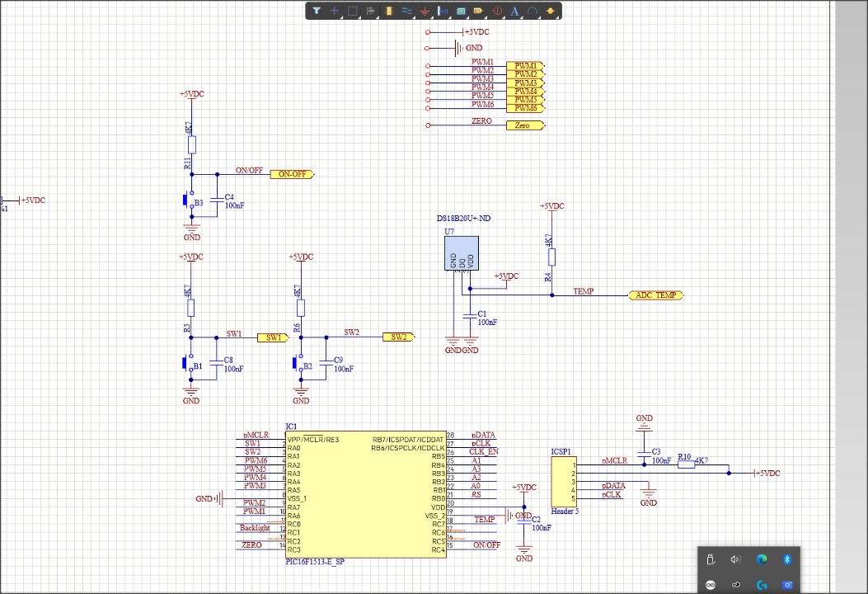
Task: Select the yellow PWM6 port
Action: [x=525, y=109]
